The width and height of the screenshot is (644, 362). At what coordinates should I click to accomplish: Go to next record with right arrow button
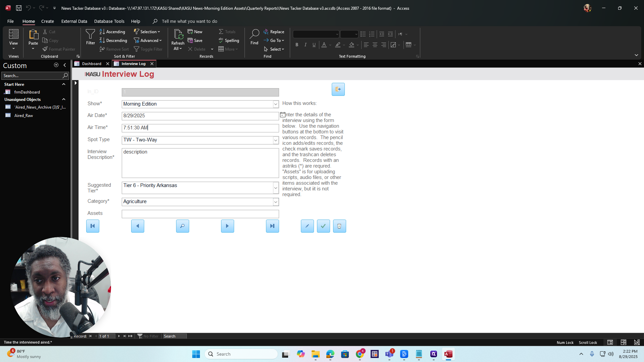click(227, 226)
